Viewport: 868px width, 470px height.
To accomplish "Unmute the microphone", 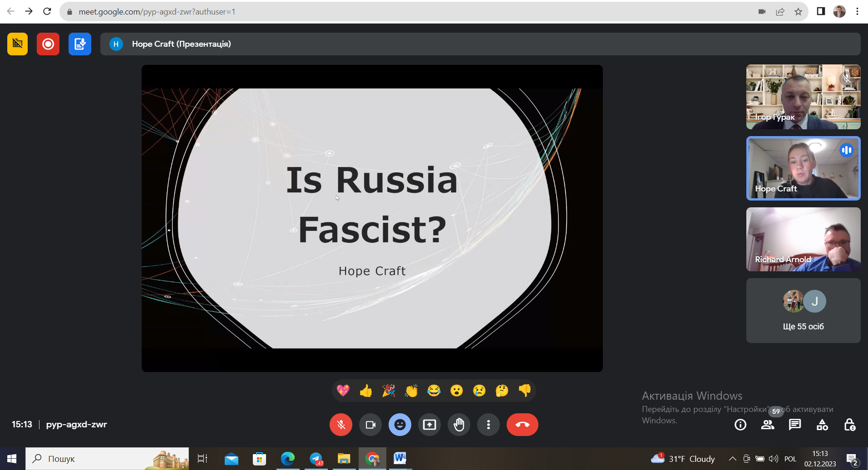I will (341, 425).
